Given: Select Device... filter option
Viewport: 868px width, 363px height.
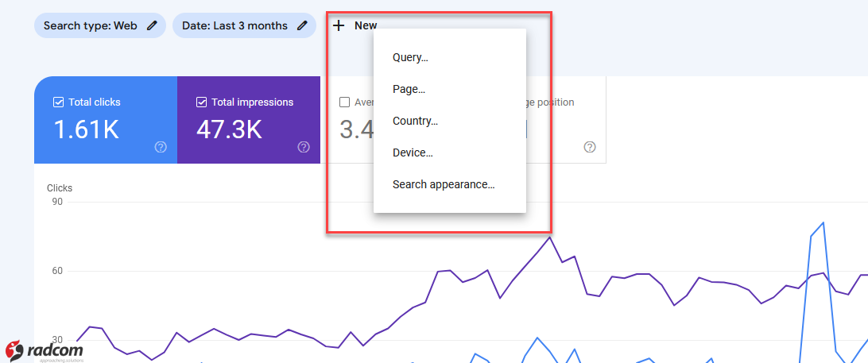Looking at the screenshot, I should coord(413,153).
